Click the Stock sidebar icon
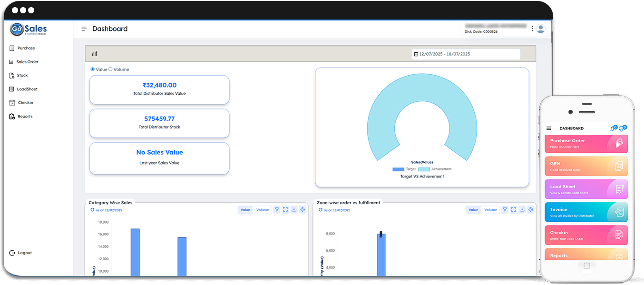This screenshot has height=285, width=644. pyautogui.click(x=12, y=76)
